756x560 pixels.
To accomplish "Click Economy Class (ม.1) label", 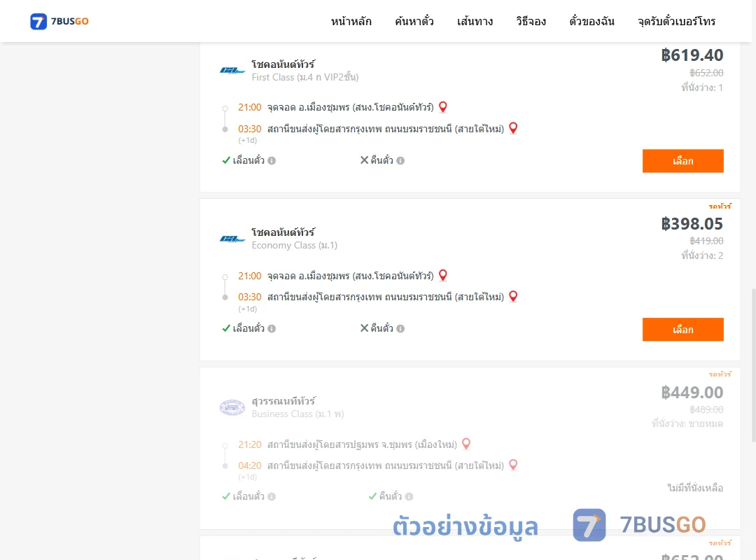I will 295,245.
